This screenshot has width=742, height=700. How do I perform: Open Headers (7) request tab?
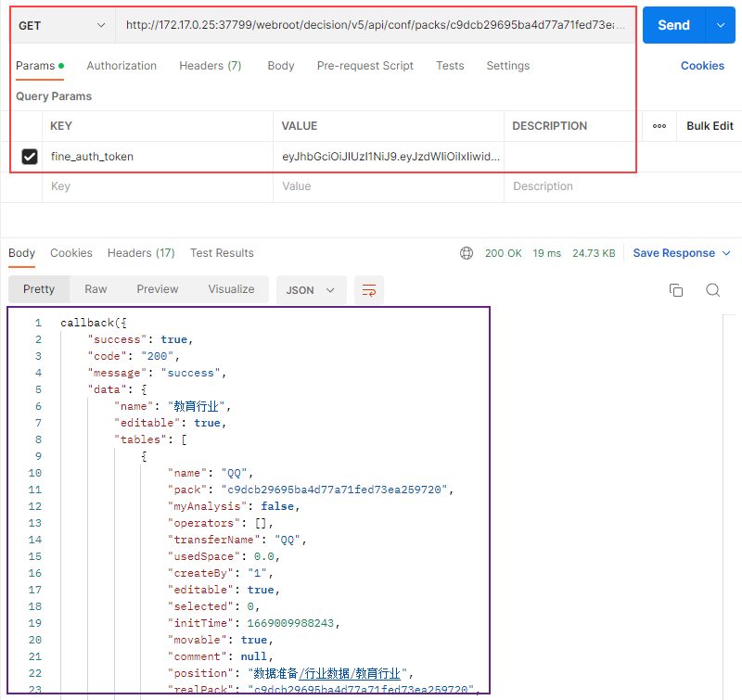pyautogui.click(x=210, y=66)
